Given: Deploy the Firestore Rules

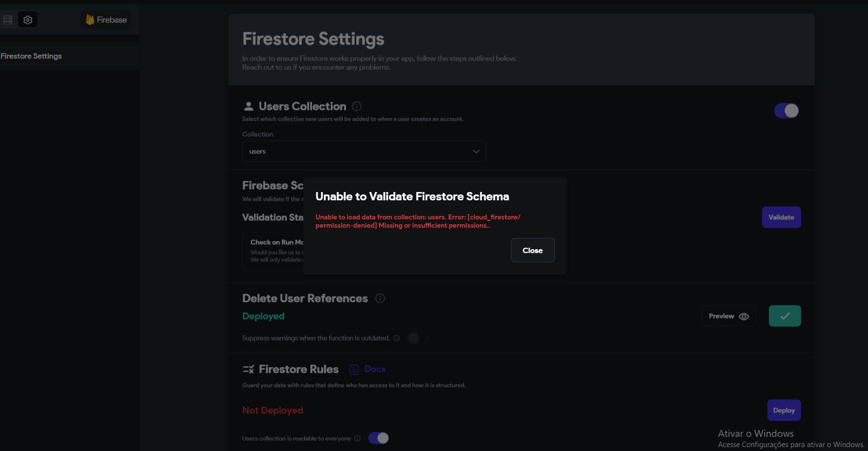Looking at the screenshot, I should [783, 410].
